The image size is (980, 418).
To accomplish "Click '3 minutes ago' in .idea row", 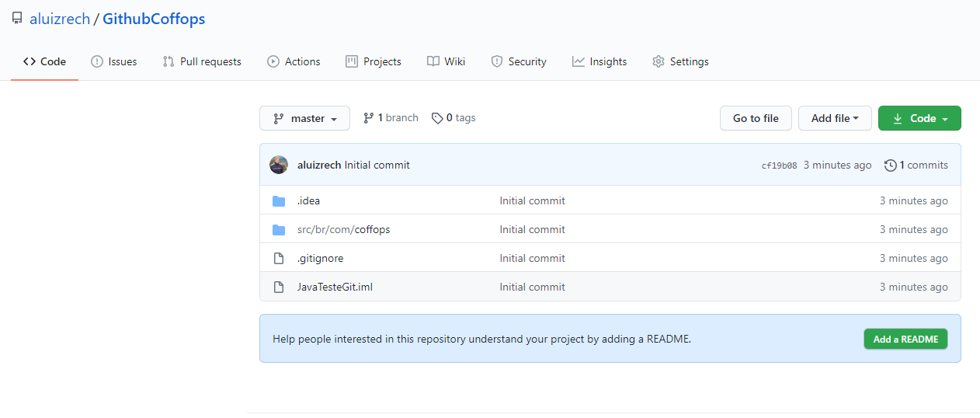I will [x=914, y=200].
